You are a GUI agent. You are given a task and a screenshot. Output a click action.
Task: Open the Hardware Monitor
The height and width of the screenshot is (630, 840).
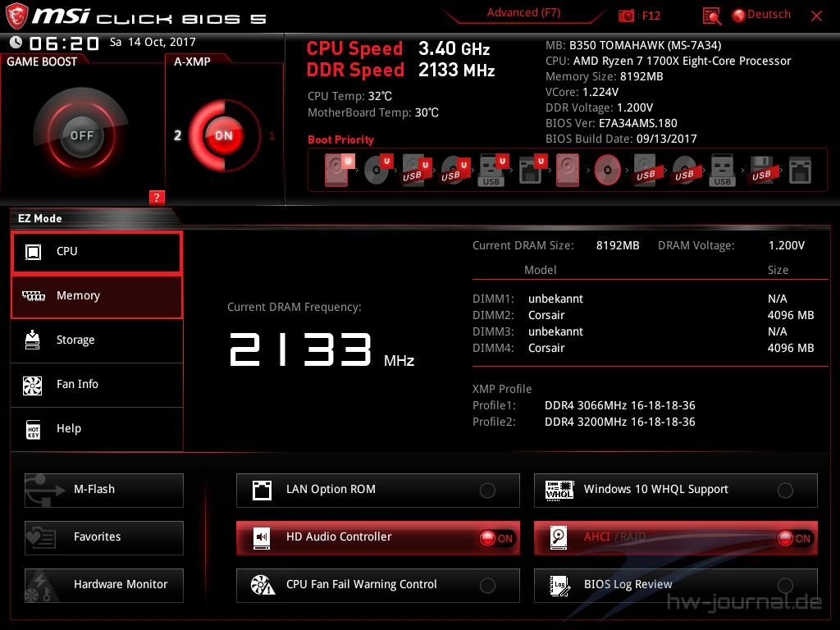(104, 586)
